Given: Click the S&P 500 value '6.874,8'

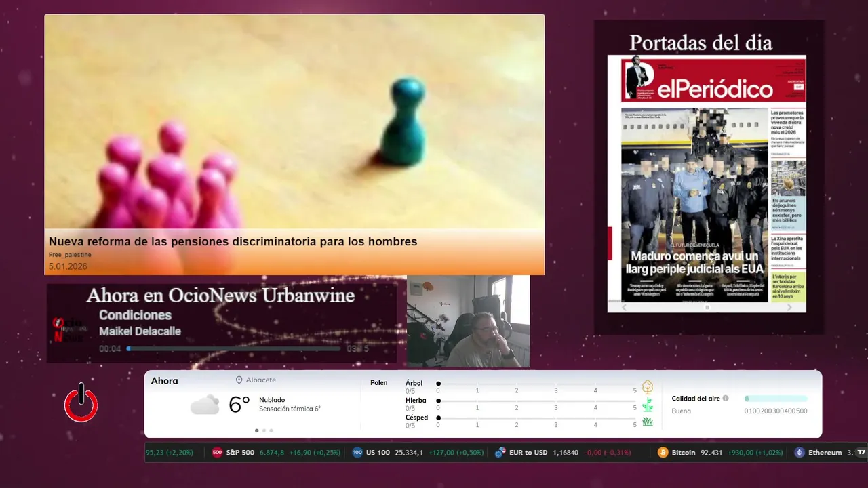Looking at the screenshot, I should point(272,453).
